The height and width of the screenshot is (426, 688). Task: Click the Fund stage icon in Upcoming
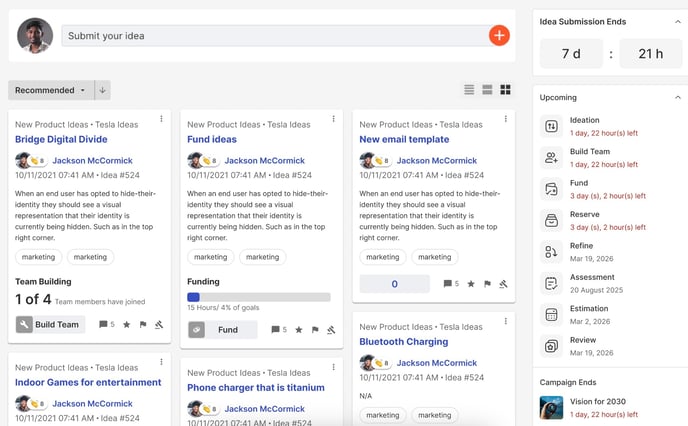coord(551,189)
